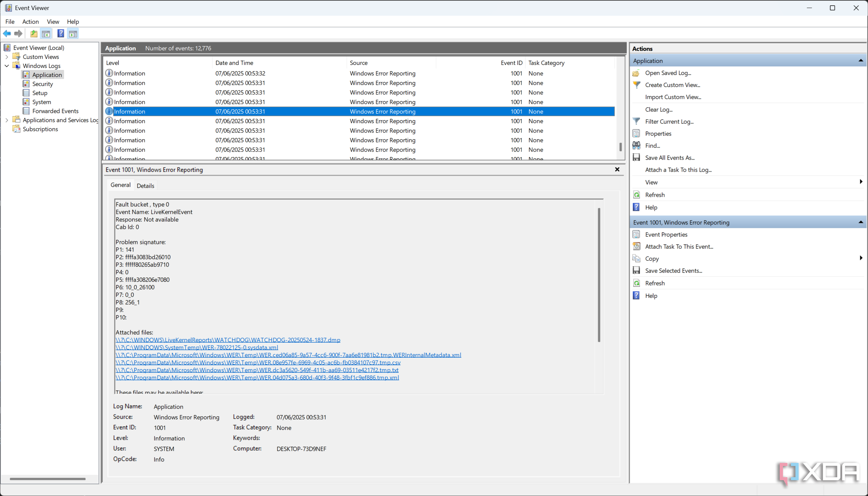Screen dimensions: 868x496
Task: Sort by the Source column header
Action: [391, 63]
